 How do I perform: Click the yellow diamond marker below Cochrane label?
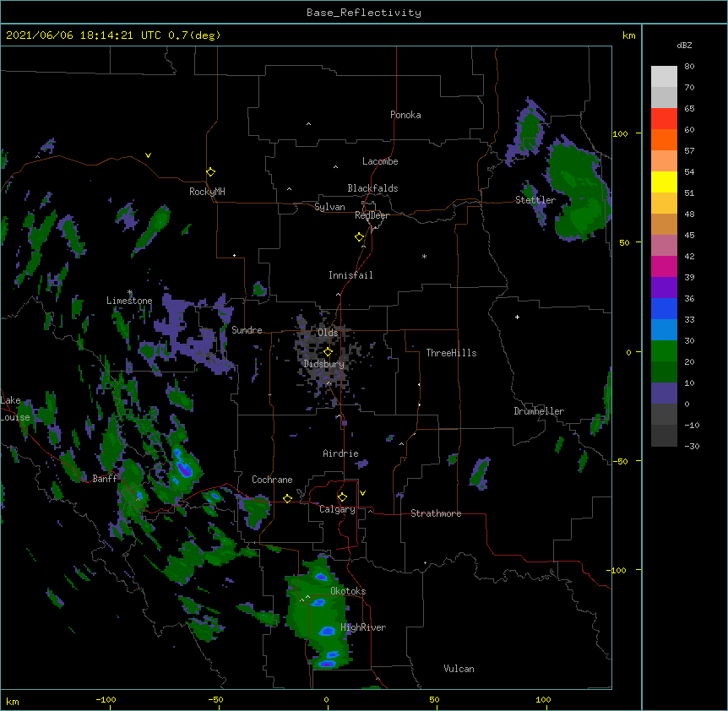(x=287, y=498)
